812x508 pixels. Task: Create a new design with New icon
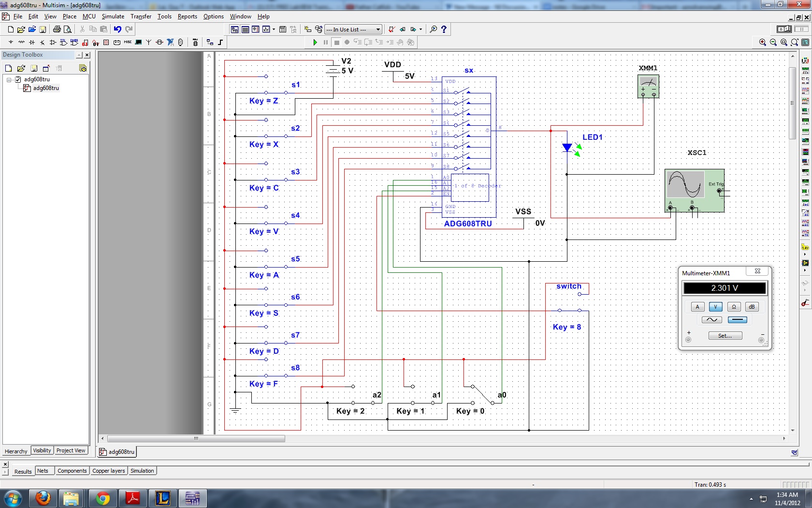(x=11, y=30)
